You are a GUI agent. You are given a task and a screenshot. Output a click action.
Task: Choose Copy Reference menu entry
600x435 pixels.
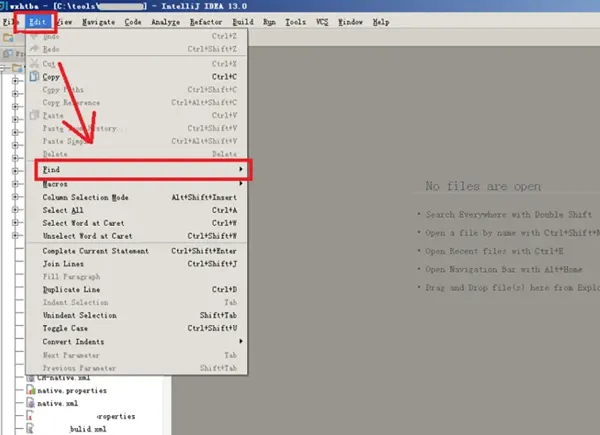[137, 103]
